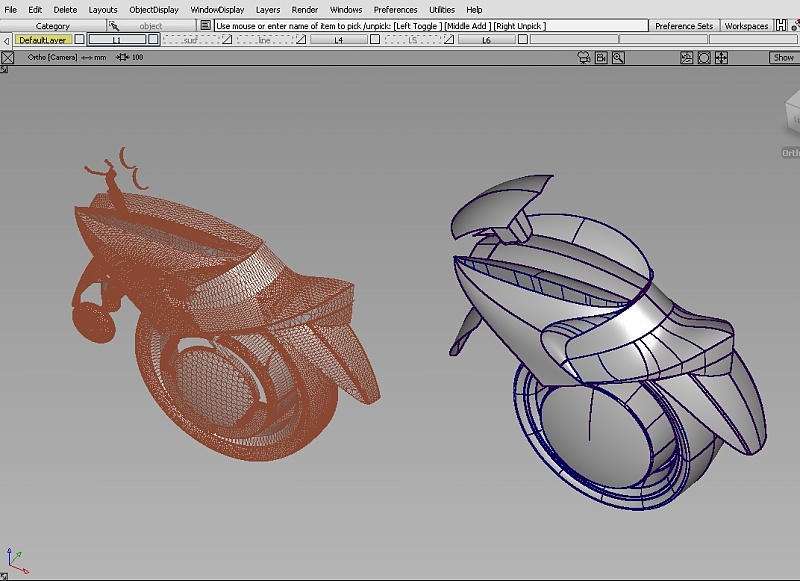800x581 pixels.
Task: Click the pick/unpick prompt input field
Action: (x=431, y=26)
